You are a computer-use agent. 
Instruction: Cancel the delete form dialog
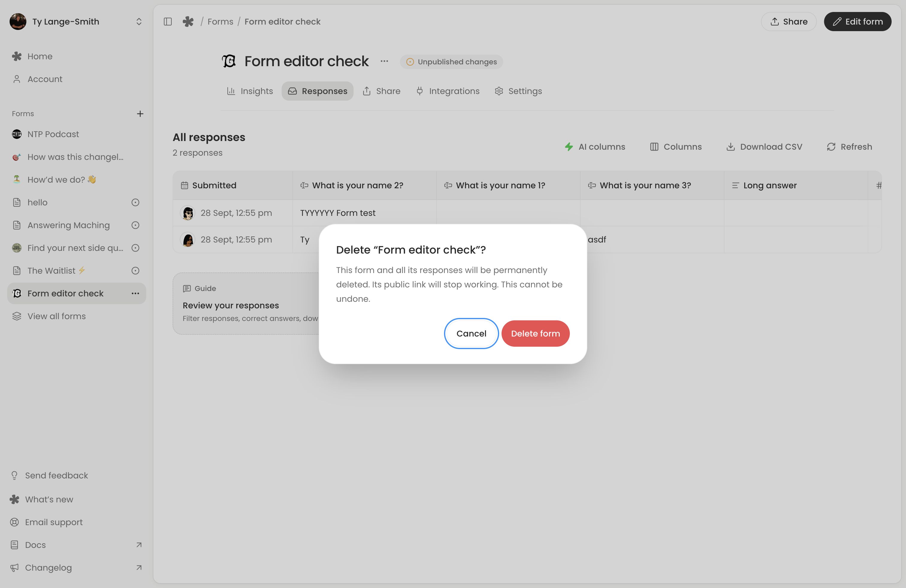coord(471,334)
